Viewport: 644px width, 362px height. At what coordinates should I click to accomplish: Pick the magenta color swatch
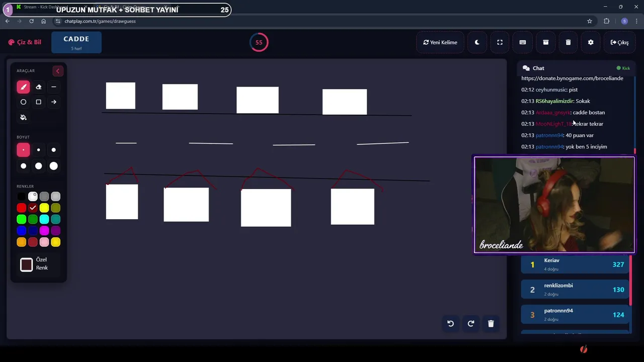[x=44, y=231]
